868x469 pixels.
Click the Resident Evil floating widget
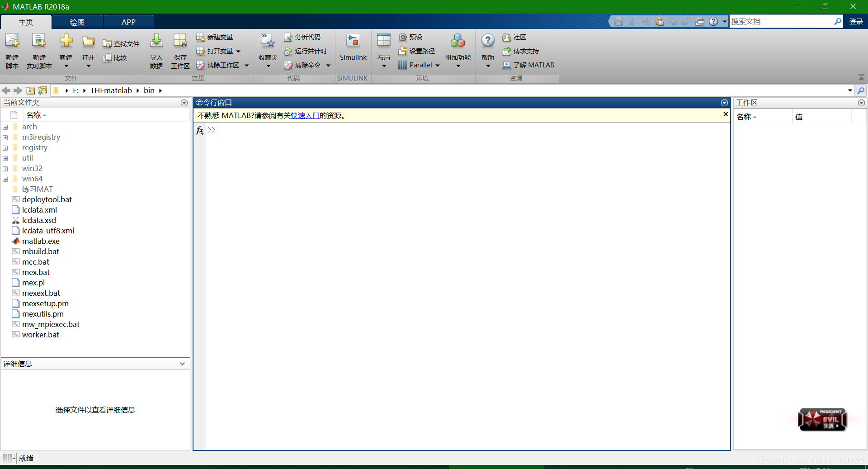pos(822,419)
